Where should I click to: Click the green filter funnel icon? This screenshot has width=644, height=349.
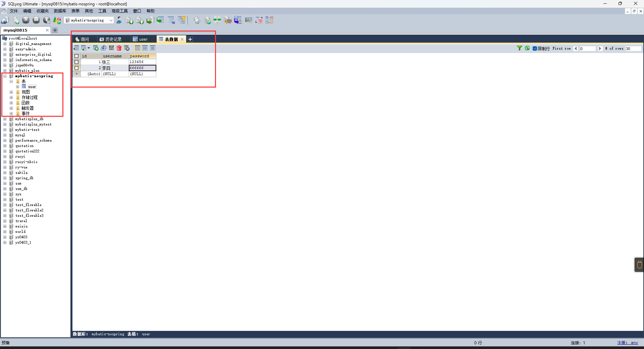tap(519, 48)
